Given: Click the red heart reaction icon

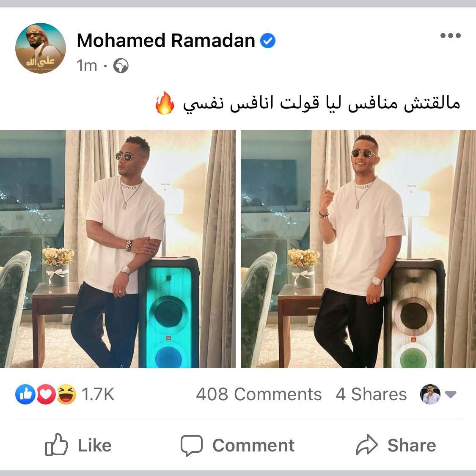Looking at the screenshot, I should pos(46,394).
